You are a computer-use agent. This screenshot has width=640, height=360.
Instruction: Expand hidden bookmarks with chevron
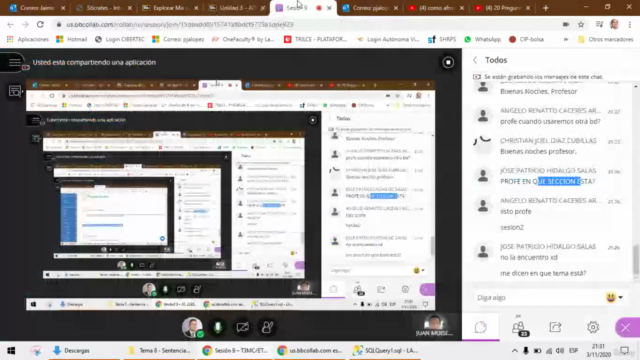coord(566,40)
